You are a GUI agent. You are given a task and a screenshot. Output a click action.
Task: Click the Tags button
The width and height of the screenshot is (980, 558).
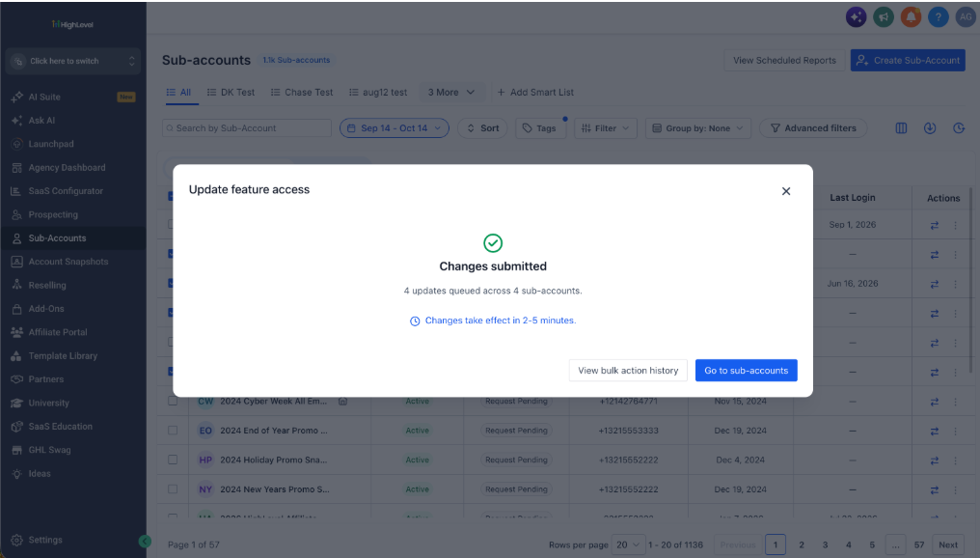540,128
